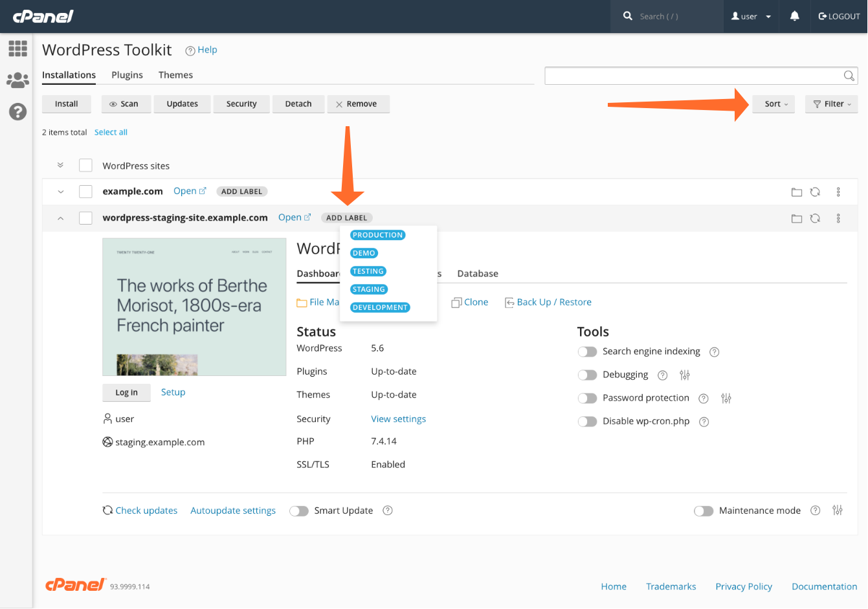868x609 pixels.
Task: Toggle Smart Update on
Action: 299,511
